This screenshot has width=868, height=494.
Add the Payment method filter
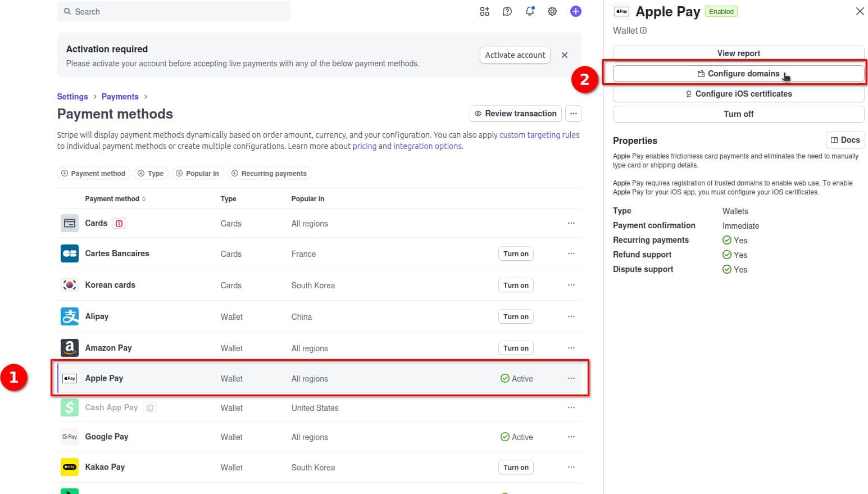pos(93,173)
